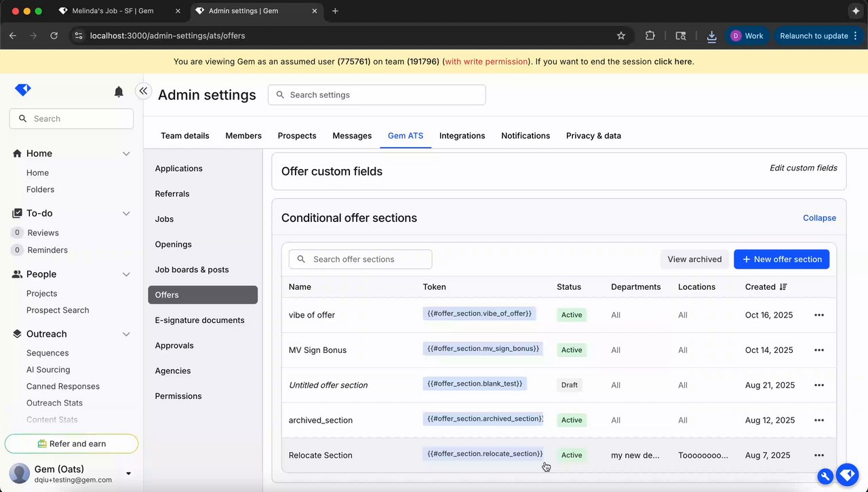
Task: Open the browser downloads icon
Action: tap(711, 36)
